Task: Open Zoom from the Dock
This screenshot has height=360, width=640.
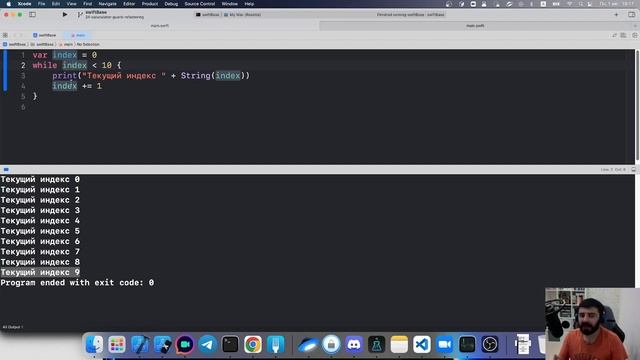Action: click(444, 344)
